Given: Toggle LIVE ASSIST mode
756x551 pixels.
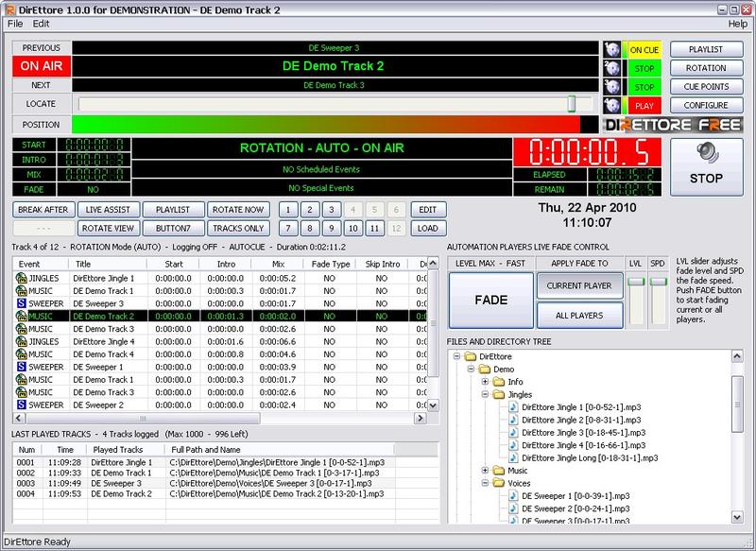Looking at the screenshot, I should 108,210.
